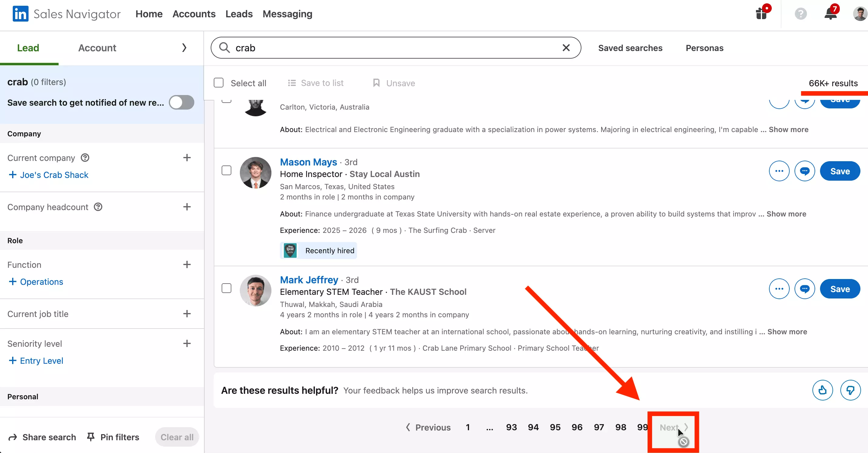Open the Accounts menu
The height and width of the screenshot is (453, 868).
click(x=194, y=14)
